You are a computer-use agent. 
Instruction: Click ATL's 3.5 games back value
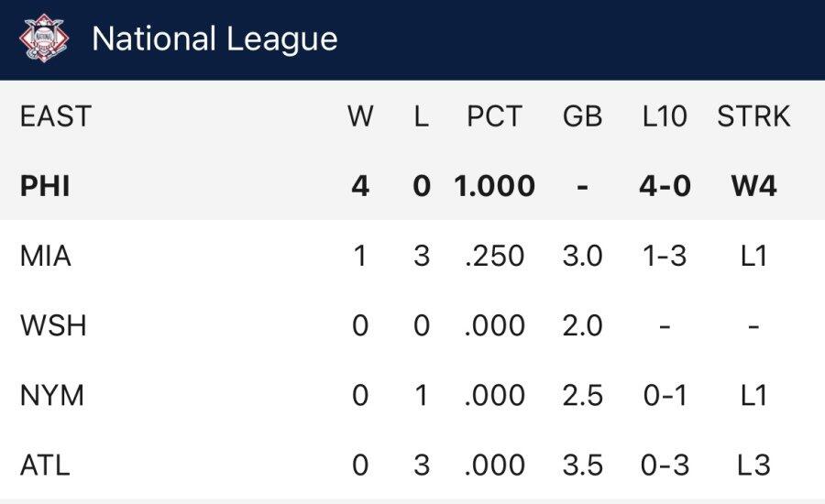(582, 465)
